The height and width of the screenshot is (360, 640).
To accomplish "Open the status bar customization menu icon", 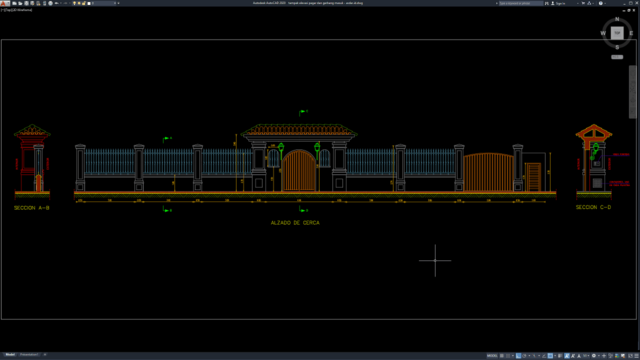I will [636, 356].
